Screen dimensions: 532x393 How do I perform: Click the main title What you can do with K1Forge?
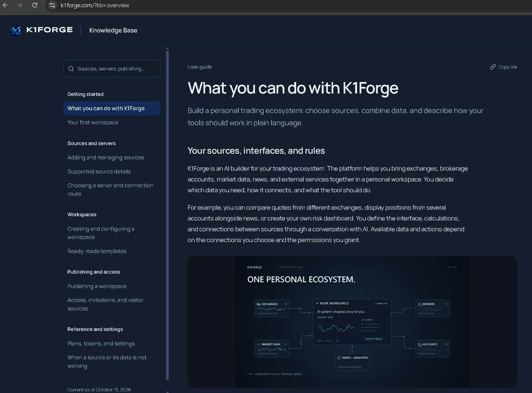(293, 88)
